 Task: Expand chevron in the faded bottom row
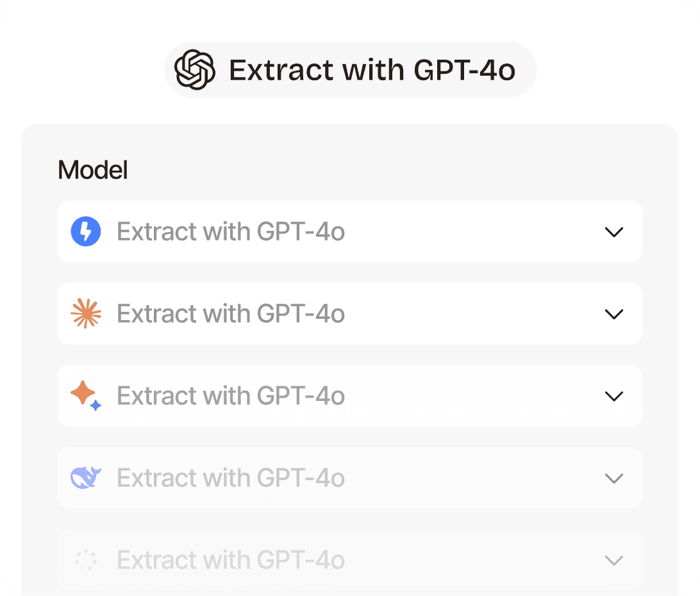(x=614, y=560)
